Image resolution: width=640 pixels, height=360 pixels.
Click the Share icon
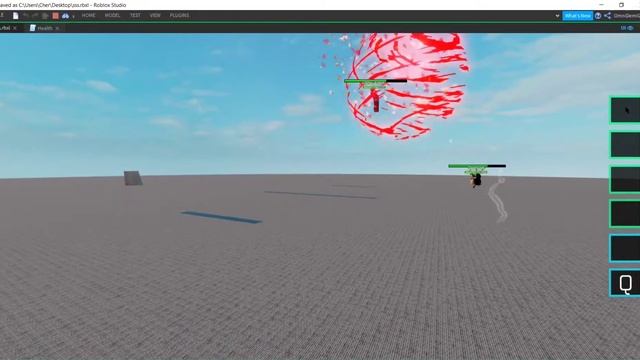[x=607, y=16]
